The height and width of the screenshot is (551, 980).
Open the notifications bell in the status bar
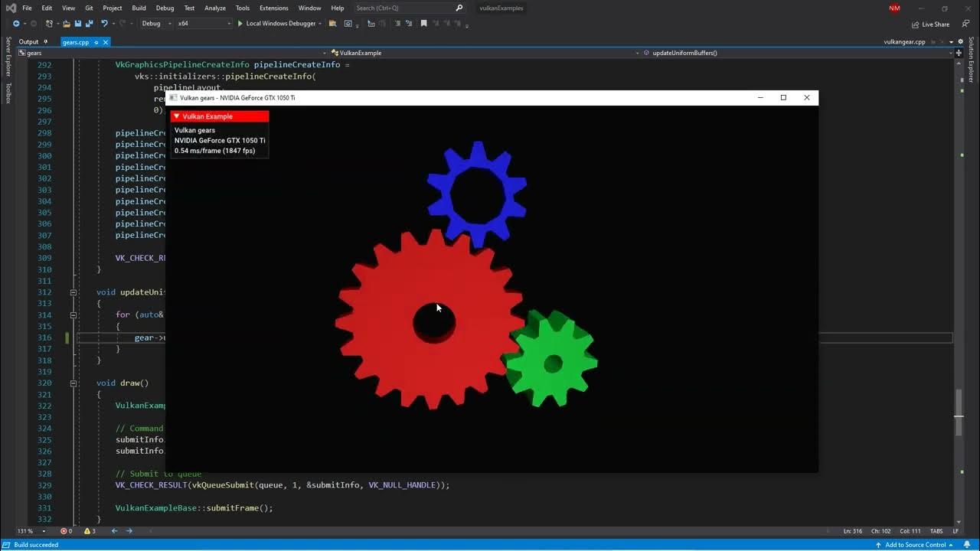(967, 545)
